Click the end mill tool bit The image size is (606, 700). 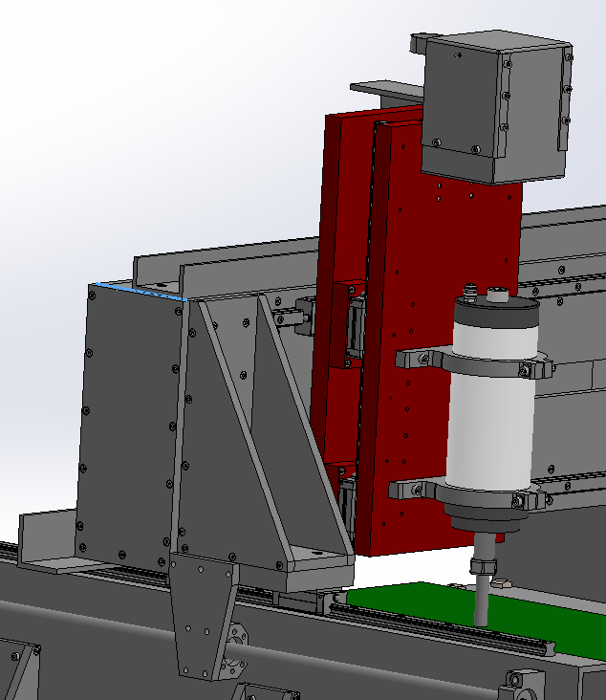(x=480, y=602)
